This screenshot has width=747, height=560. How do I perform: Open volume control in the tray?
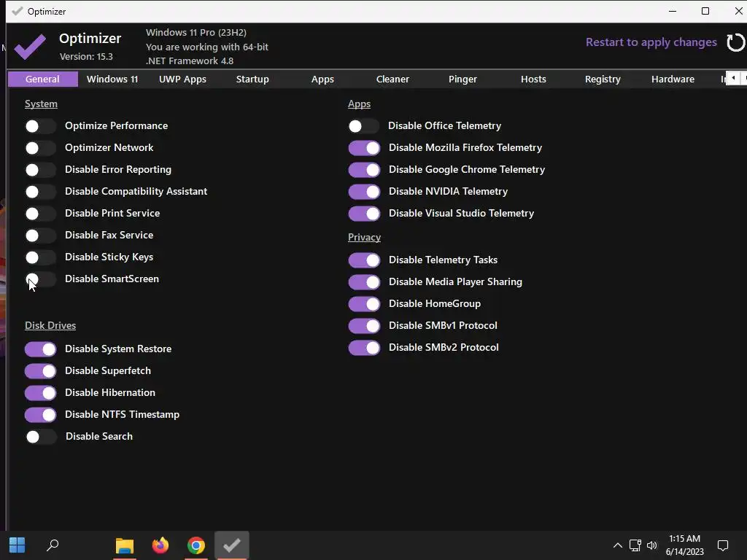[652, 545]
